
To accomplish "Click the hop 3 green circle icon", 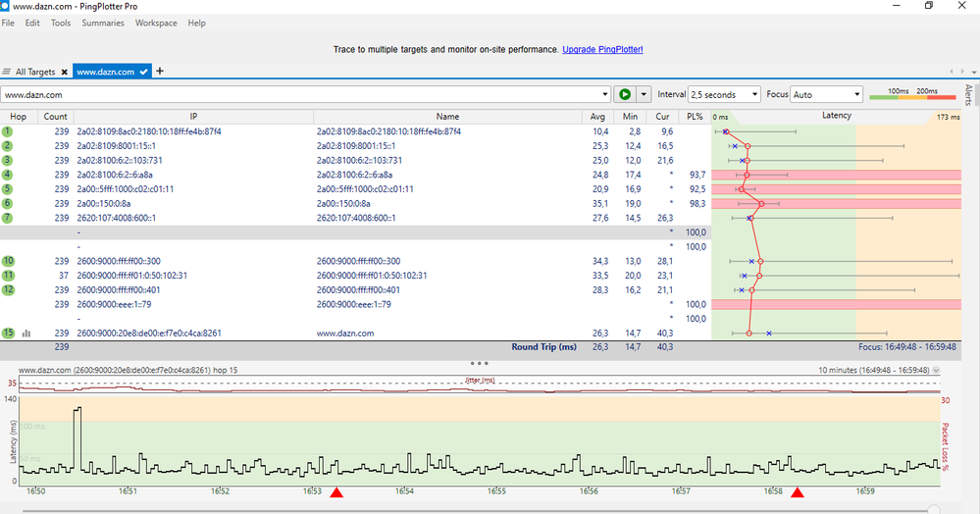I will pos(8,160).
